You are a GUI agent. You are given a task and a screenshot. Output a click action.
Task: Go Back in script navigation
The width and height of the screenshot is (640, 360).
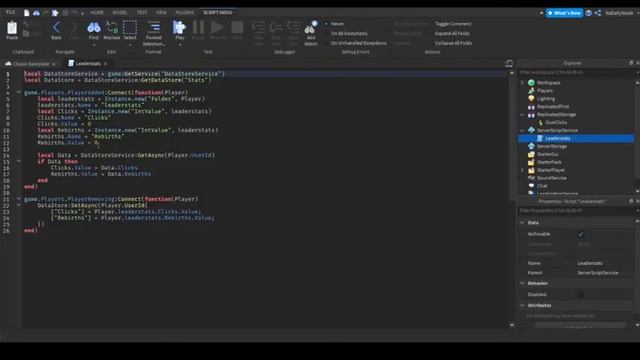coord(56,28)
